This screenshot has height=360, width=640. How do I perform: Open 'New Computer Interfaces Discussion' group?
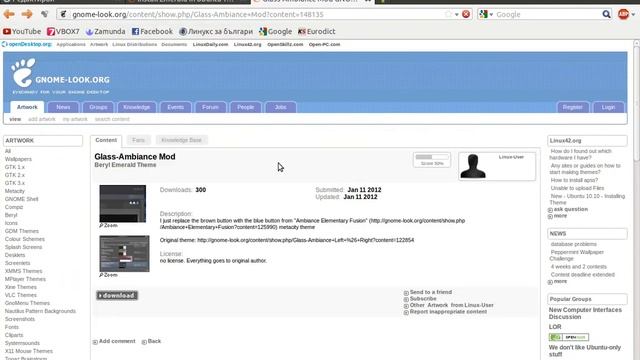(x=585, y=313)
